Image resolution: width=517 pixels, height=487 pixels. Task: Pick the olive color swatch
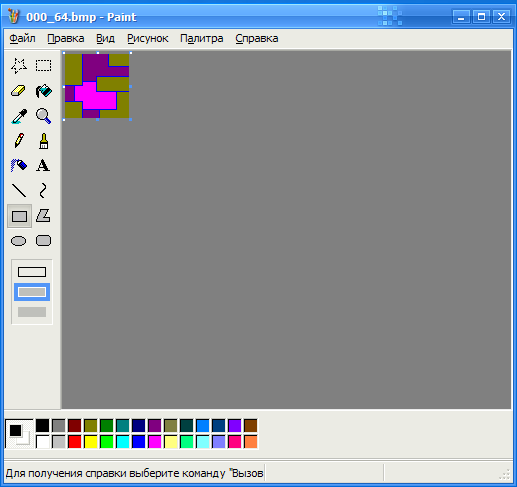tap(91, 426)
